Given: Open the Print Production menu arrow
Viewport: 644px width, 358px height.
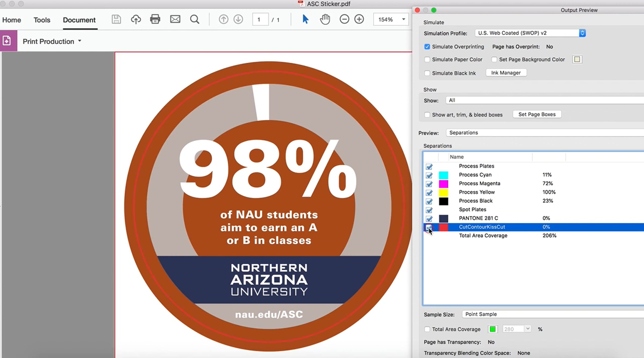Looking at the screenshot, I should click(x=79, y=41).
